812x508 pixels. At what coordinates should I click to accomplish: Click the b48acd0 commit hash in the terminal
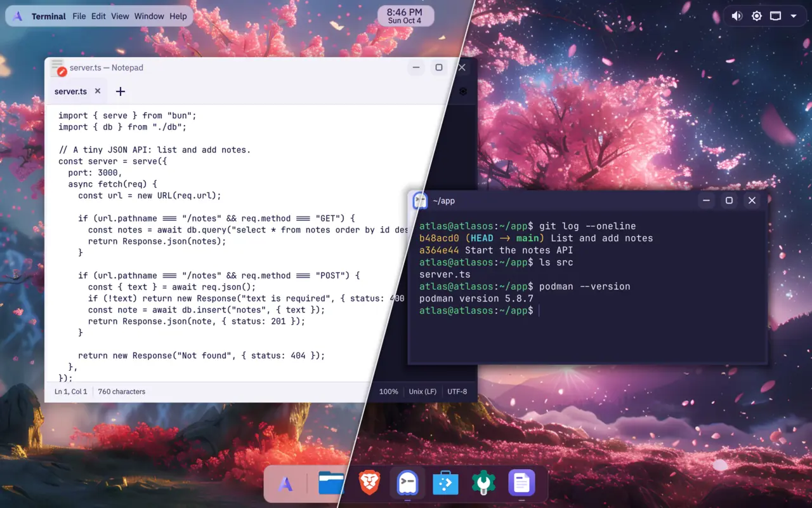click(x=439, y=238)
